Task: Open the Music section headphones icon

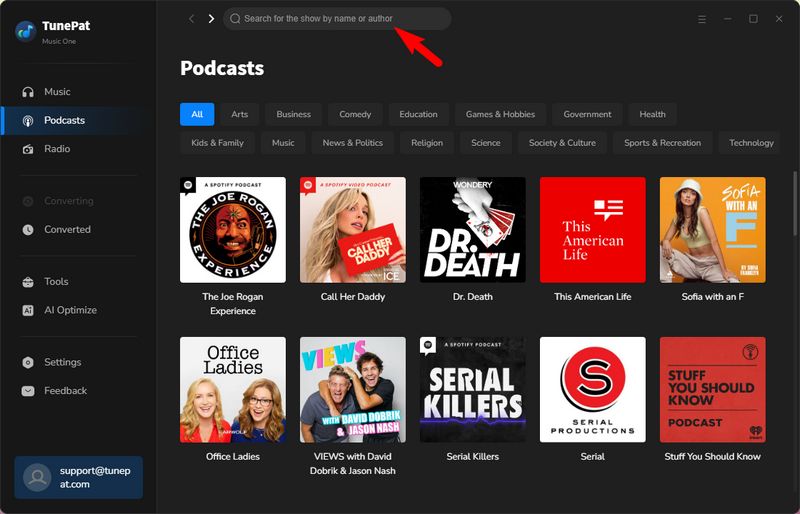Action: point(28,92)
